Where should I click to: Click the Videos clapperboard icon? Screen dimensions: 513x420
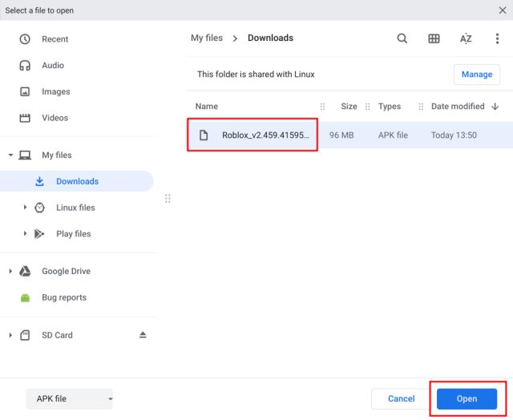click(x=25, y=118)
